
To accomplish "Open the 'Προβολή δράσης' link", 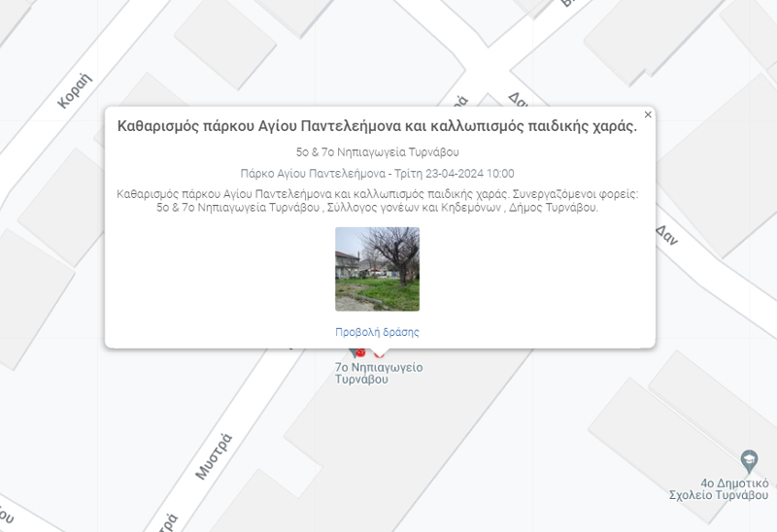I will pyautogui.click(x=377, y=332).
